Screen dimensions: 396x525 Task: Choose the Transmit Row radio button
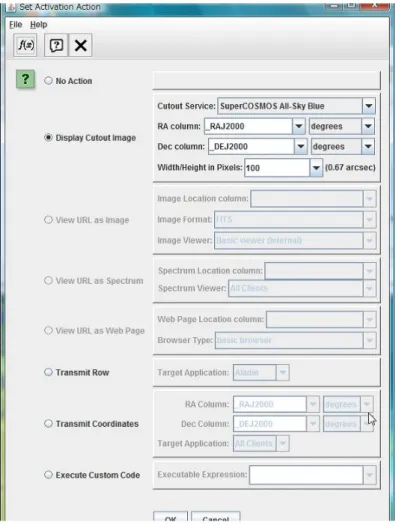click(x=49, y=372)
